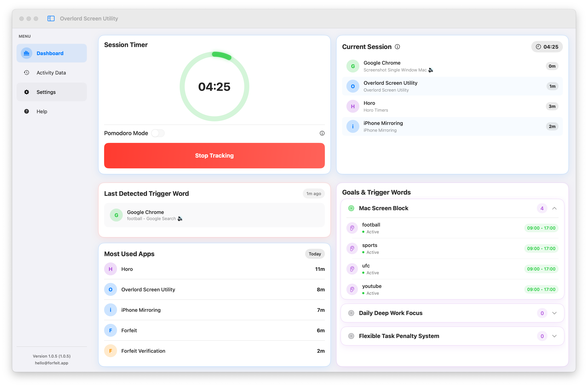Click the Forfeit blue F avatar

[x=110, y=330]
